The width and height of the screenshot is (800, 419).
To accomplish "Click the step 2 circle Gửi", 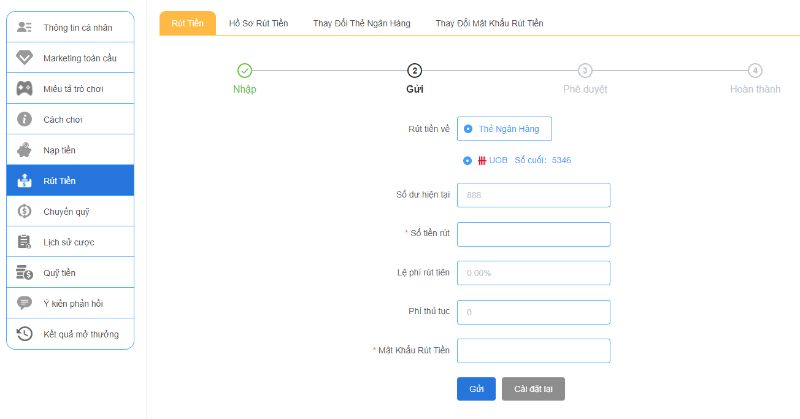I will point(414,70).
